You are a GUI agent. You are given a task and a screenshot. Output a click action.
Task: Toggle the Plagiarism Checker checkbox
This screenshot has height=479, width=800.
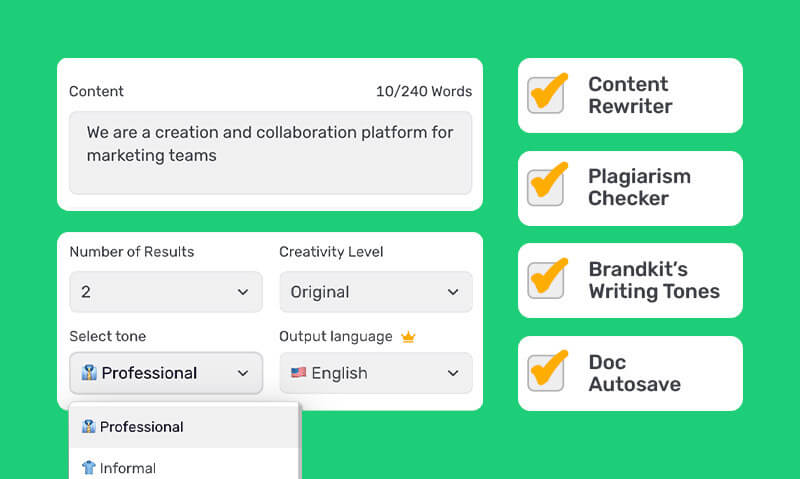tap(546, 187)
